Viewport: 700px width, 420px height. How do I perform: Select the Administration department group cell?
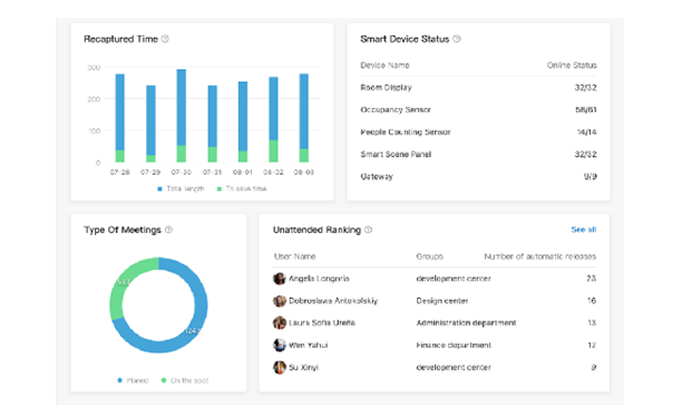pyautogui.click(x=466, y=323)
